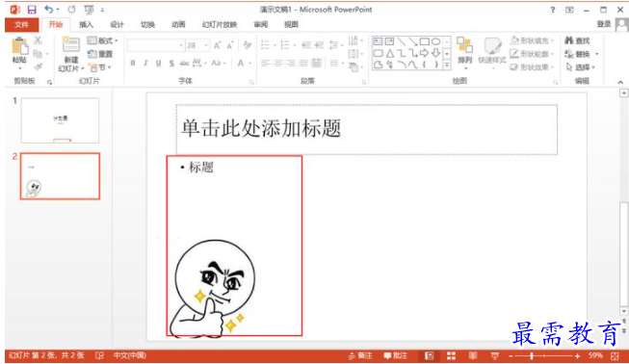Image resolution: width=629 pixels, height=364 pixels.
Task: Click the vertical scrollbar down arrow
Action: [623, 311]
